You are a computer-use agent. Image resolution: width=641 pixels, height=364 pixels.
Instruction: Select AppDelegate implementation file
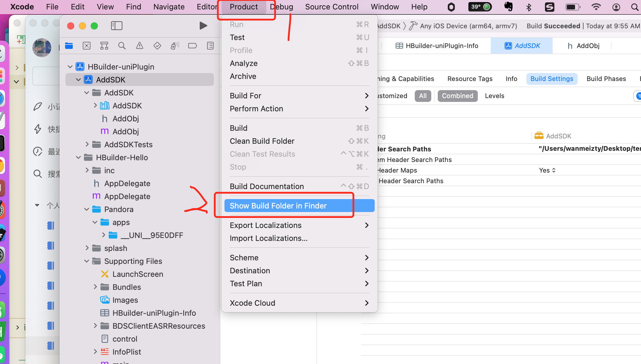pyautogui.click(x=127, y=196)
